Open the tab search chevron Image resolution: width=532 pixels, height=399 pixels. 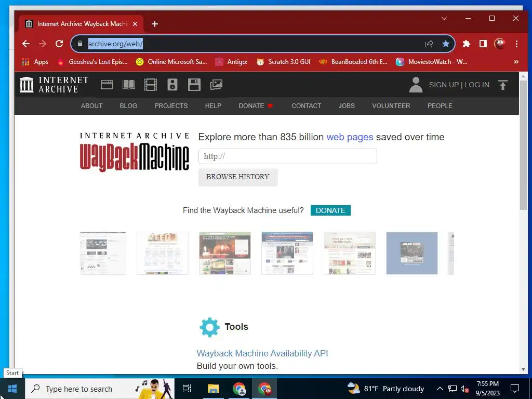pyautogui.click(x=444, y=18)
